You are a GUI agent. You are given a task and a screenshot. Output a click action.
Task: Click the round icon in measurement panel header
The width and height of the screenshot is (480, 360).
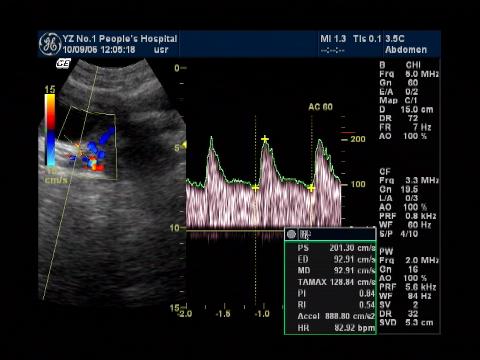291,234
